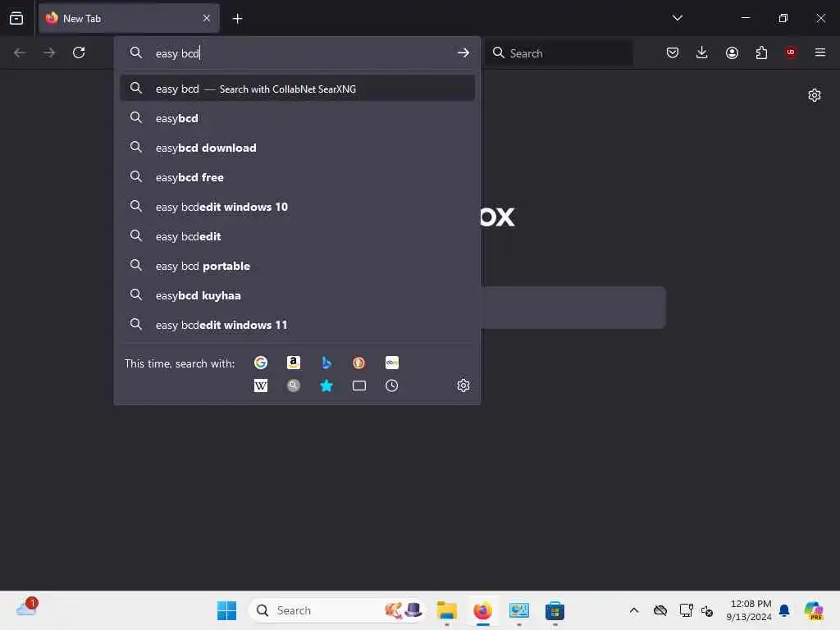
Task: Search with the Bing engine icon
Action: point(326,363)
